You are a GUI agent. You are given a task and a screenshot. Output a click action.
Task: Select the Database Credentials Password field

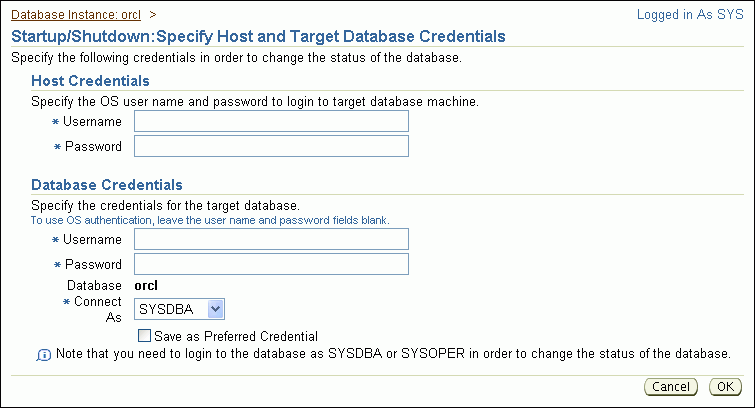pos(271,264)
